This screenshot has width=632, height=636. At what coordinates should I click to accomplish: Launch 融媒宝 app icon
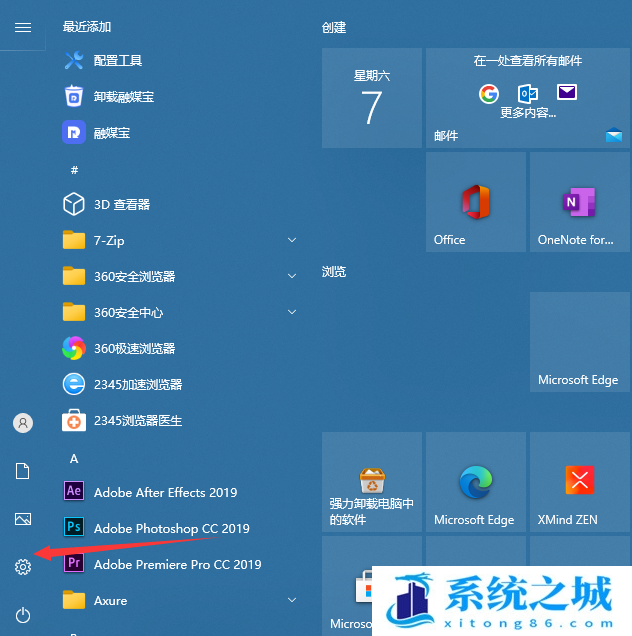pos(74,132)
